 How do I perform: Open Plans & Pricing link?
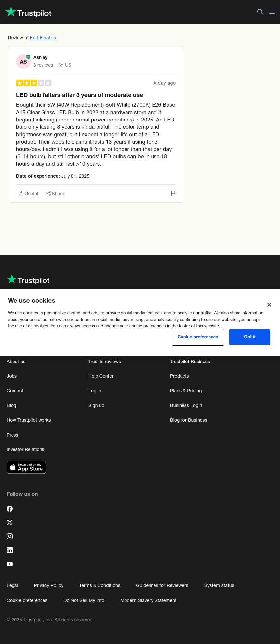(x=186, y=391)
